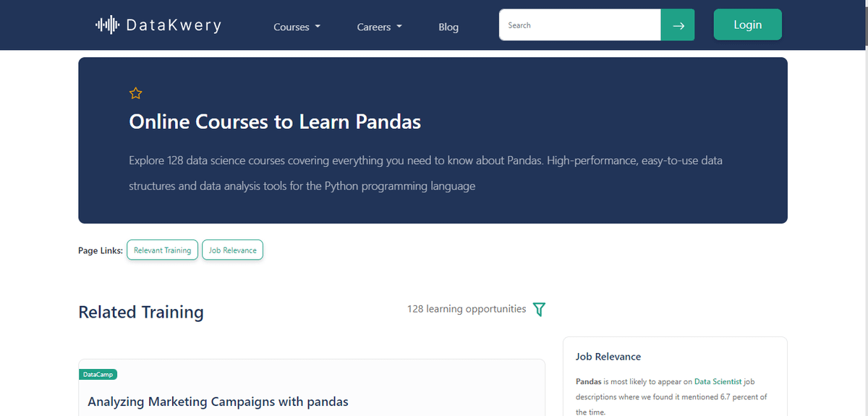Follow the Data Scientist link
The height and width of the screenshot is (416, 868).
pyautogui.click(x=718, y=381)
